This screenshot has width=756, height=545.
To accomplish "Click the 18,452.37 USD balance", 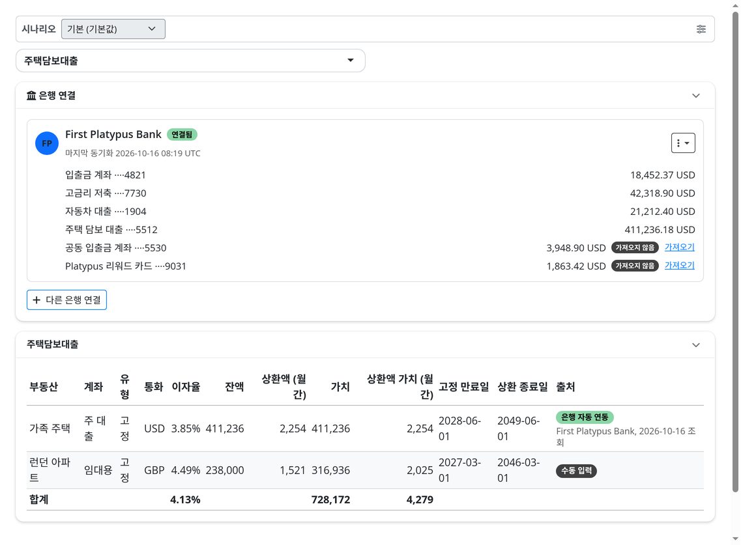I will point(662,175).
